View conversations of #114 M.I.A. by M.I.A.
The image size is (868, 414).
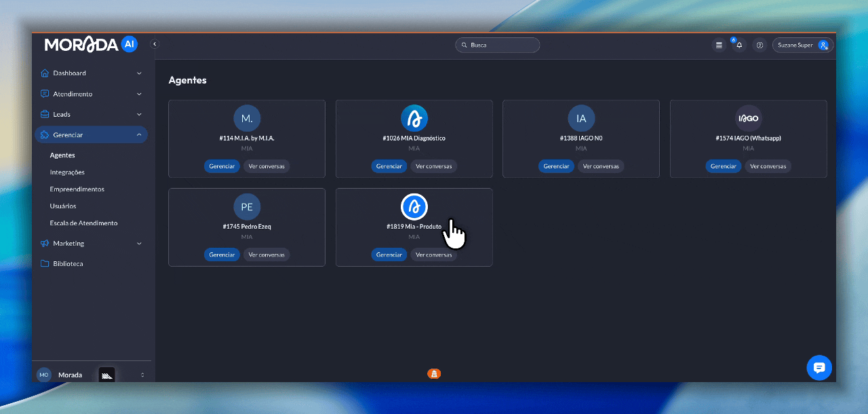[267, 166]
